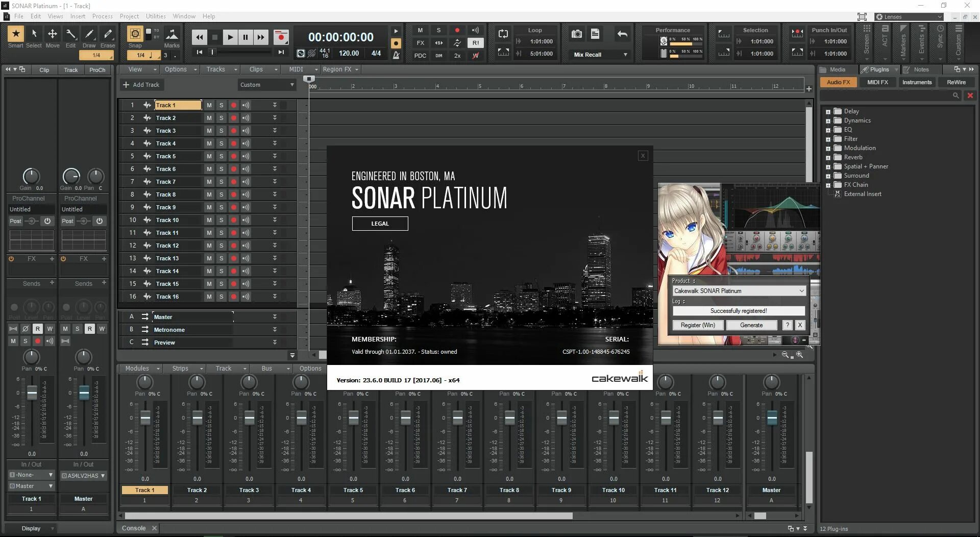Toggle the 2x oversampling button
Screen dimensions: 980x537
coord(457,56)
